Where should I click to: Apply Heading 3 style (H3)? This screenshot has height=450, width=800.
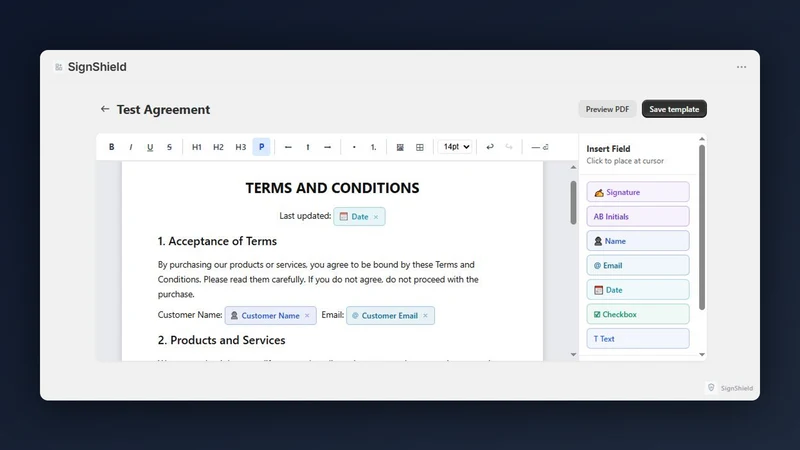pos(240,147)
